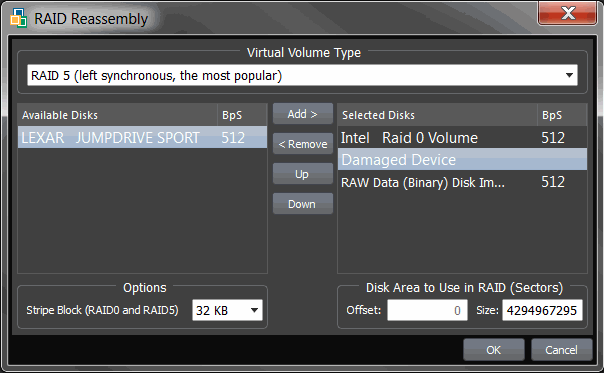Image resolution: width=604 pixels, height=373 pixels.
Task: Click the Offset input field
Action: click(x=427, y=310)
